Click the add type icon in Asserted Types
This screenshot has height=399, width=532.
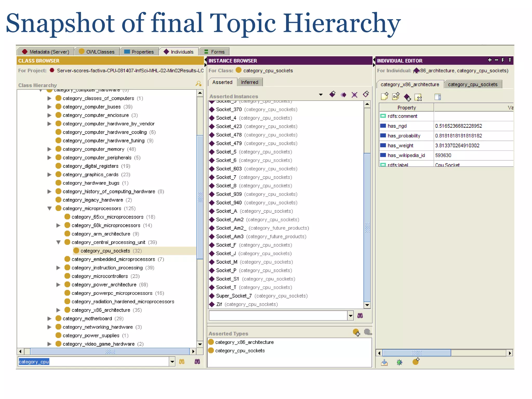tap(356, 332)
